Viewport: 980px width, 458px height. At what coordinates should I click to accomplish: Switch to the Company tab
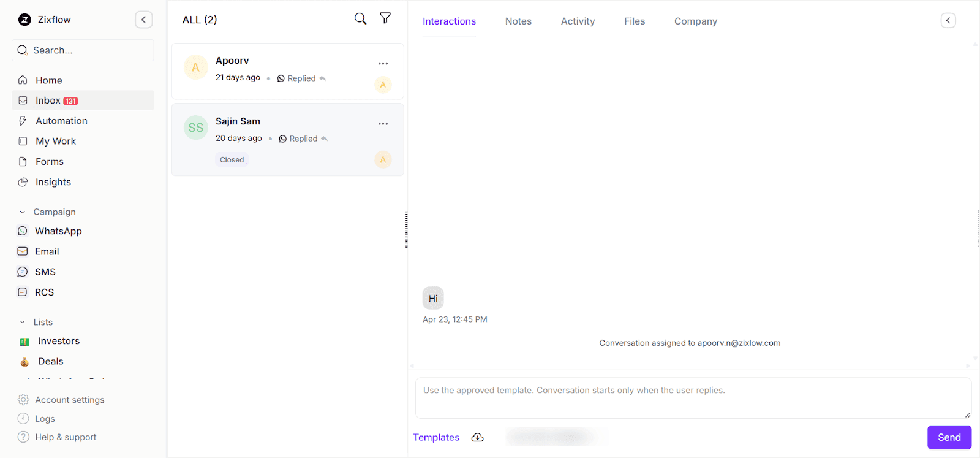pos(695,21)
